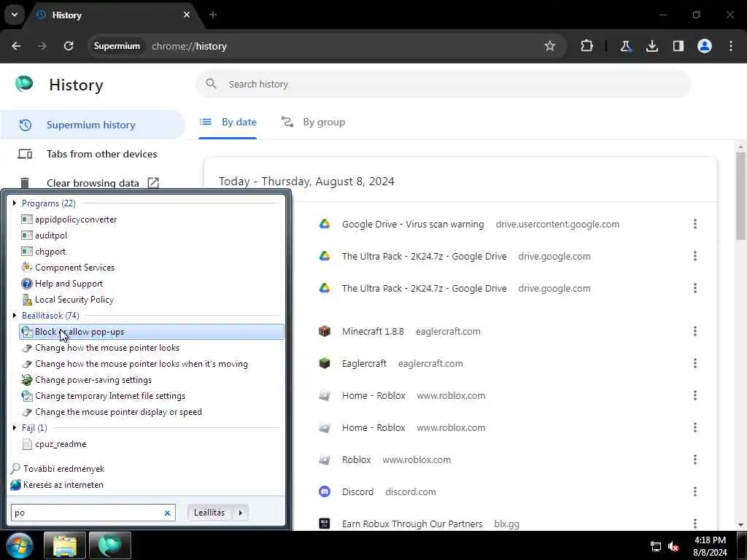The width and height of the screenshot is (747, 560).
Task: Click the Leállítás shut down button
Action: pyautogui.click(x=209, y=513)
